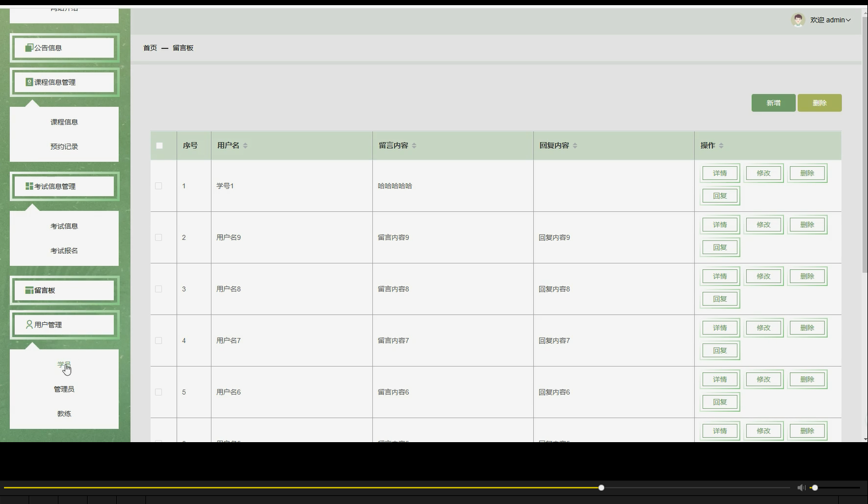This screenshot has height=504, width=868.
Task: Click 详情 for row 用户名9
Action: point(720,225)
